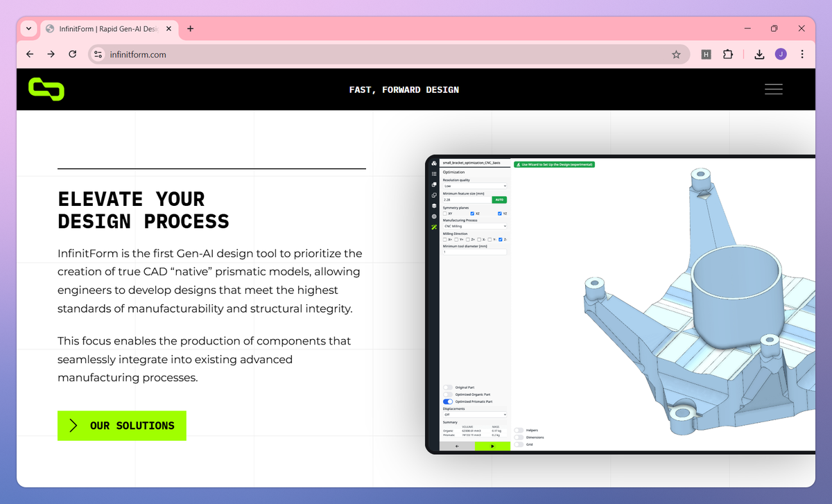Click the ELEVATE YOUR DESIGN PROCESS heading
This screenshot has height=504, width=832.
144,210
